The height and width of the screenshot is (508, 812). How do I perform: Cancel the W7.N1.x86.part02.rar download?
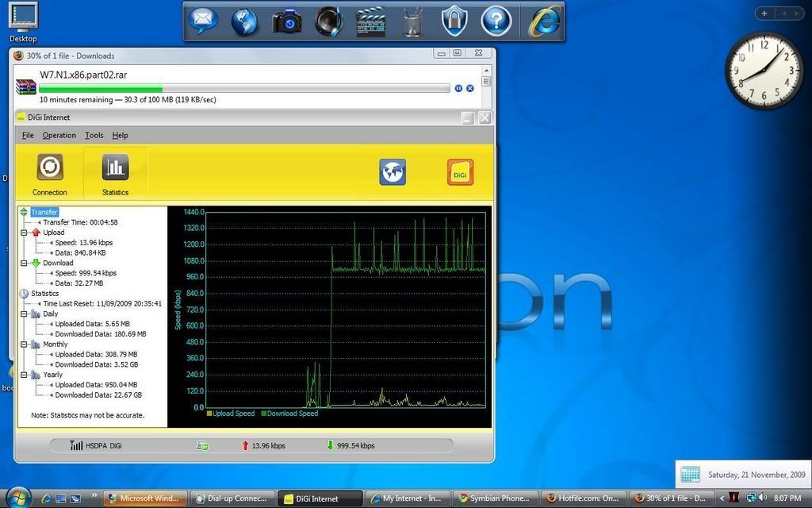point(470,89)
